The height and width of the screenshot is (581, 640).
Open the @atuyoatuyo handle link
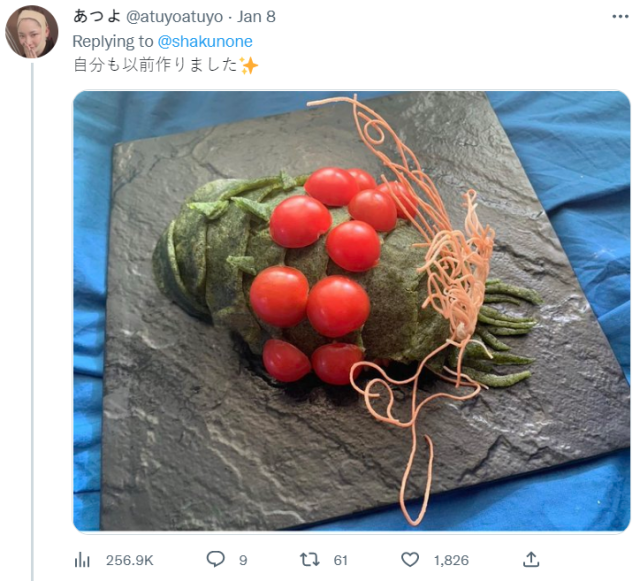(x=174, y=17)
